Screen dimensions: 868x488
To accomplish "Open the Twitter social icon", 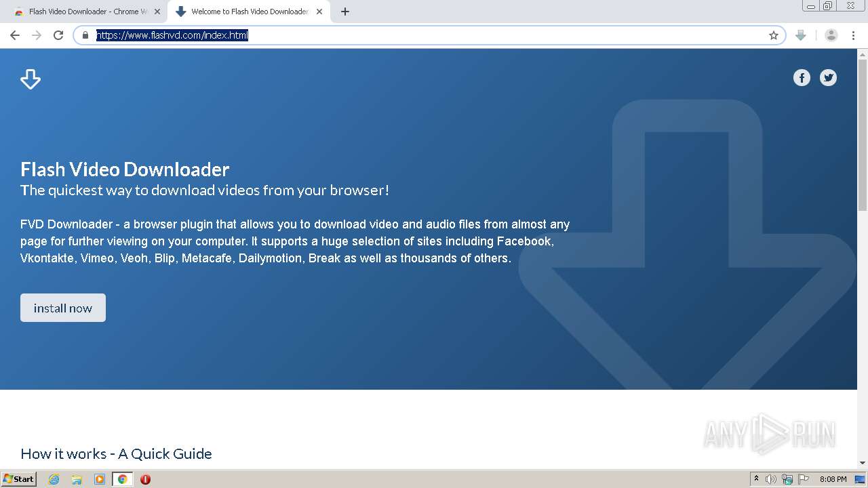I will tap(828, 78).
